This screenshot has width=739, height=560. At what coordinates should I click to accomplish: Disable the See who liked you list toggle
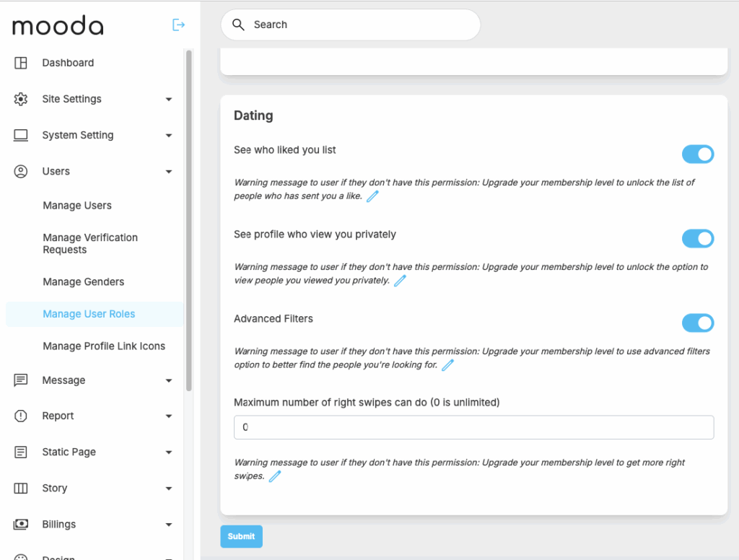[x=697, y=154]
